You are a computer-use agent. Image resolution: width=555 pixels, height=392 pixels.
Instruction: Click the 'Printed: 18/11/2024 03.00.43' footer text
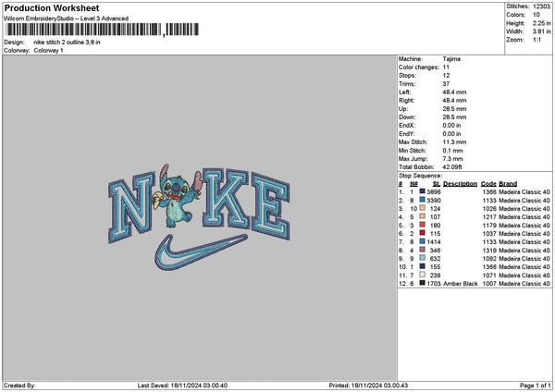[x=368, y=386]
